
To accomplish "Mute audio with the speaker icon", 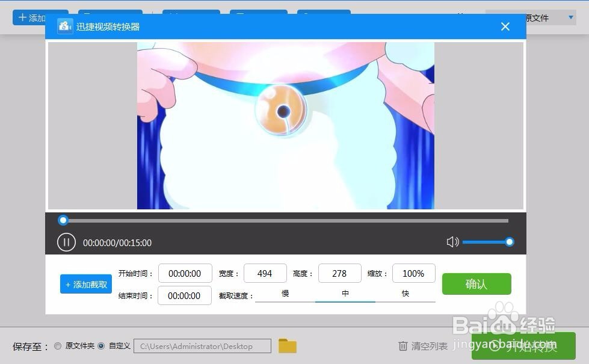I will click(452, 242).
